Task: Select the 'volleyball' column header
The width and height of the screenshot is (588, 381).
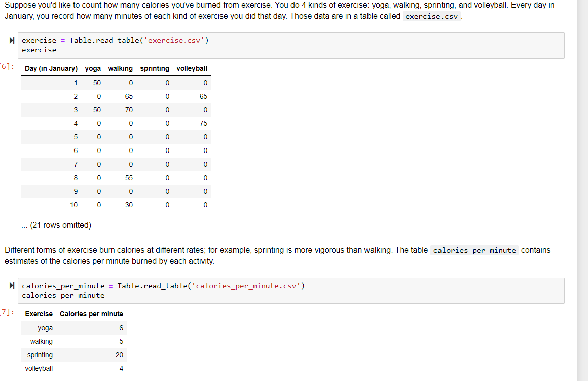Action: pos(192,68)
